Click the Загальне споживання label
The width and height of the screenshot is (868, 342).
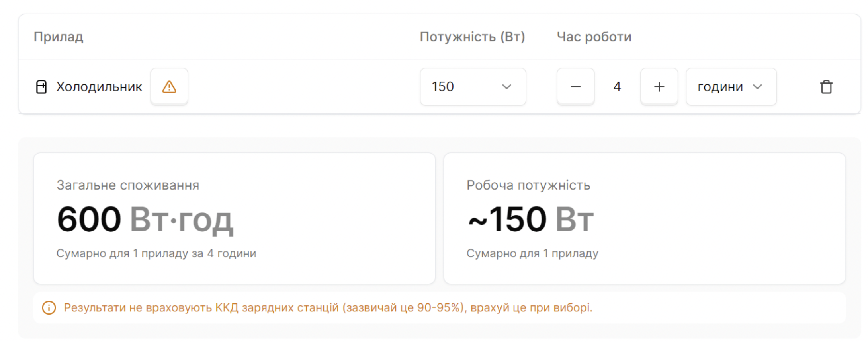click(128, 185)
